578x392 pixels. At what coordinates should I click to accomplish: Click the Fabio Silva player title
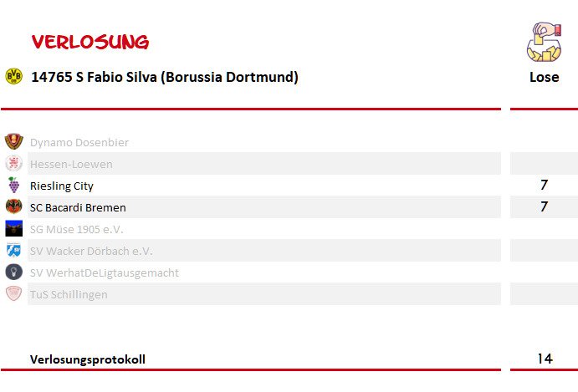pyautogui.click(x=165, y=77)
